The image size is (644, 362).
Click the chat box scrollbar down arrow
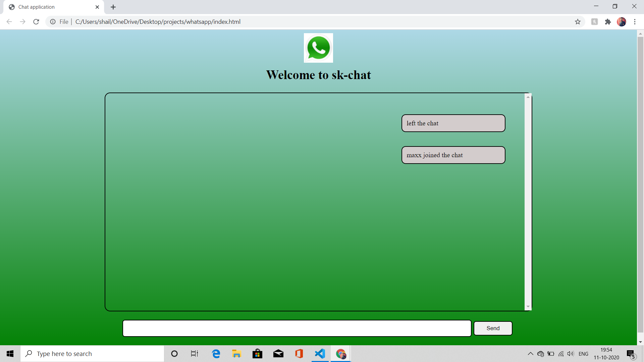528,306
